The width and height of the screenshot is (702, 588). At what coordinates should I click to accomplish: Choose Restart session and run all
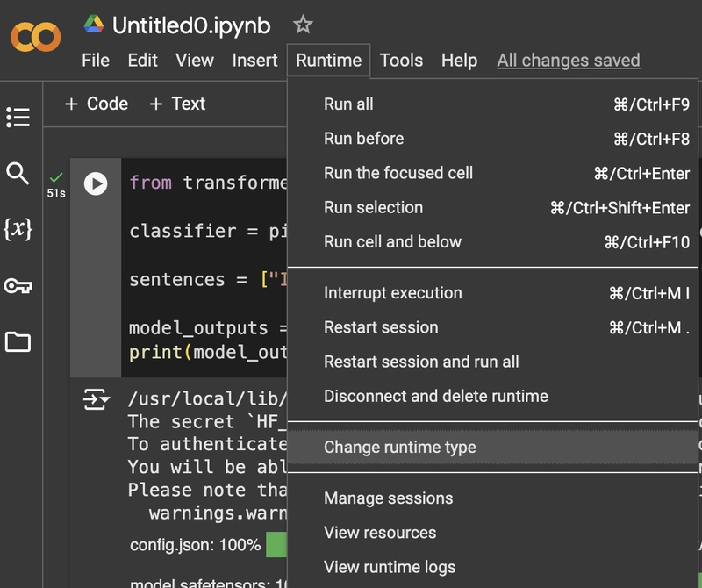(x=492, y=362)
